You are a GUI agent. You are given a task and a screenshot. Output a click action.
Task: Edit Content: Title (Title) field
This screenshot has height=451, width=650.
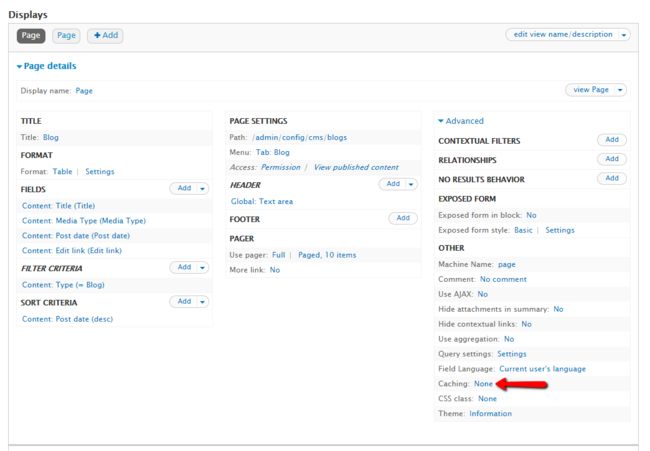pos(58,206)
